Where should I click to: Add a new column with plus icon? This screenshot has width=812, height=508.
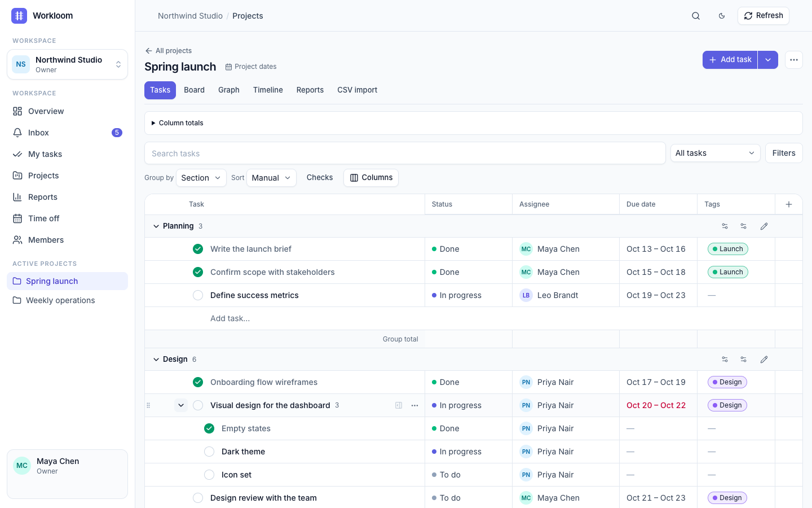[789, 204]
